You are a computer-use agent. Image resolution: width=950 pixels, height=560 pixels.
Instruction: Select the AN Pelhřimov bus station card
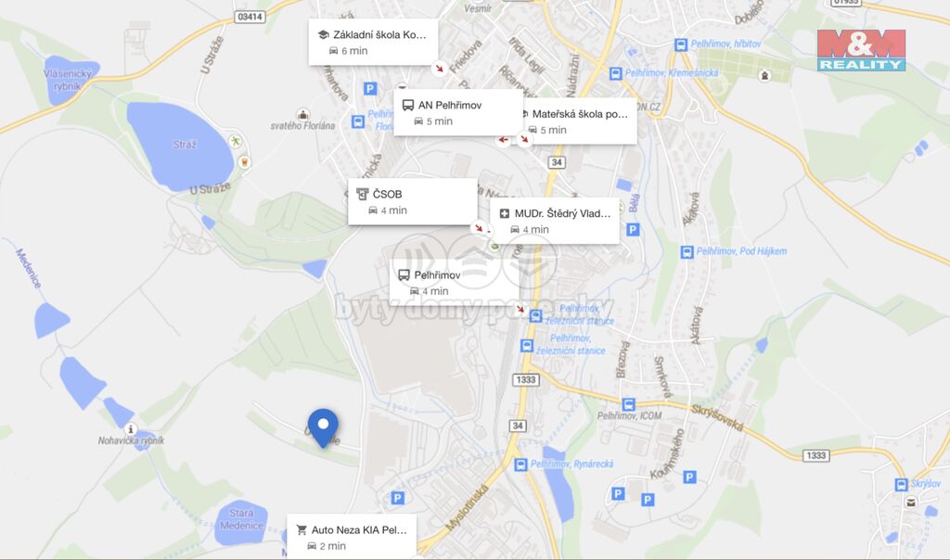(x=458, y=112)
